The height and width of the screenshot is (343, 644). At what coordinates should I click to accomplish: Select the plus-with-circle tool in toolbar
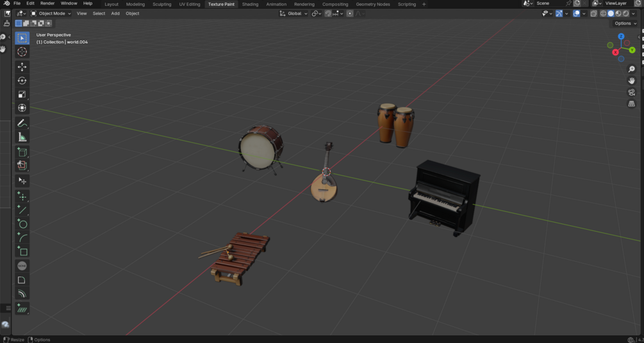pos(22,223)
